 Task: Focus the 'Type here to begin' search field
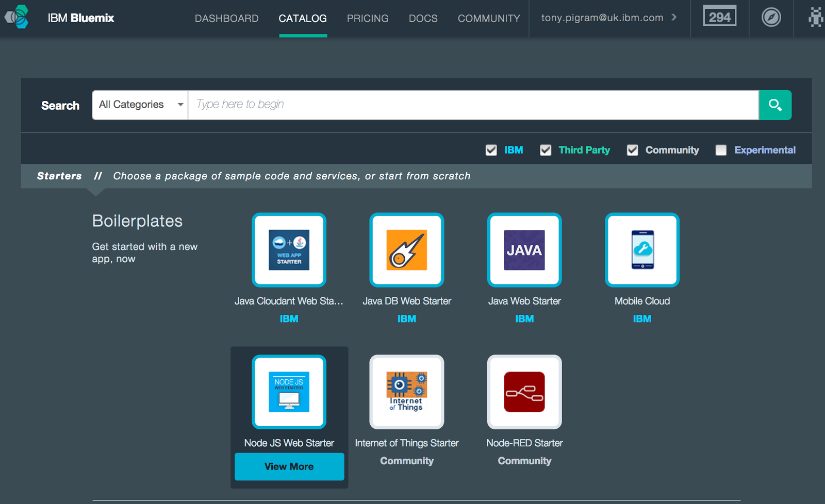pos(473,105)
